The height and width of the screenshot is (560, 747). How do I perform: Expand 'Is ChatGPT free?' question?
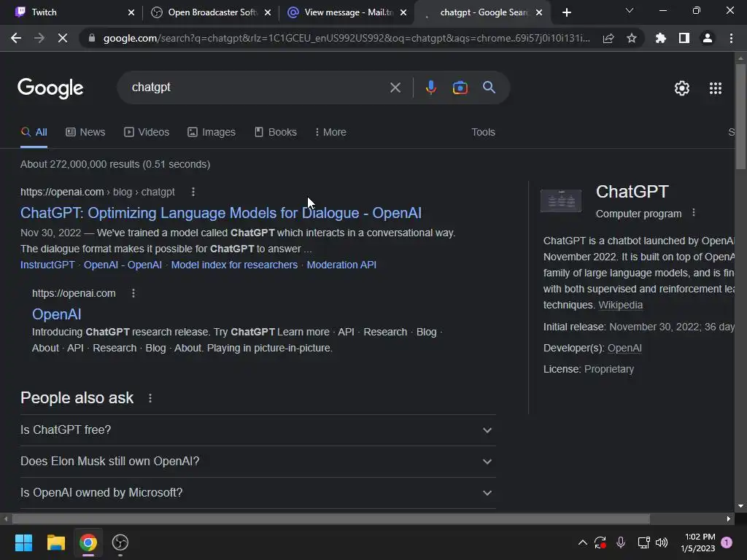258,430
